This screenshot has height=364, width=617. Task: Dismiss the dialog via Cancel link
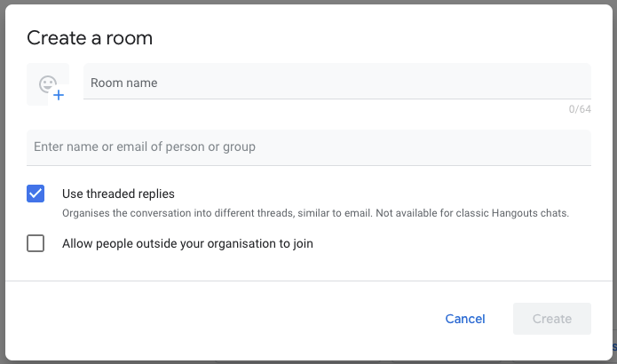coord(465,319)
